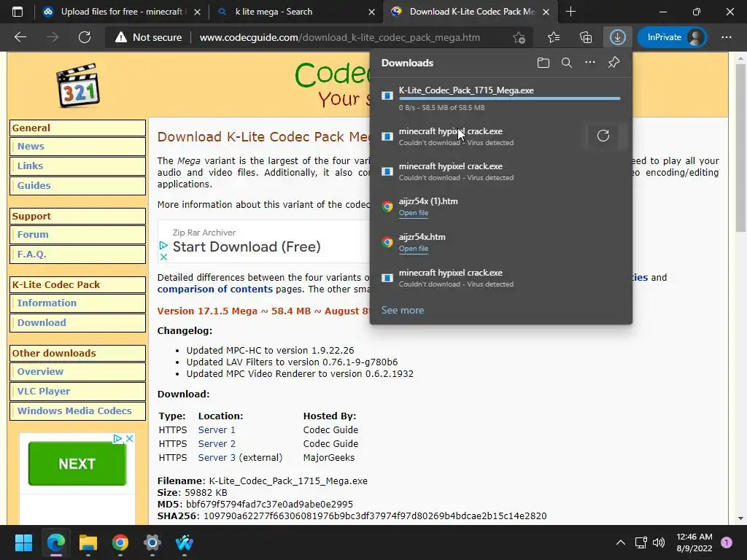Viewport: 747px width, 560px height.
Task: Open the volume control in tray
Action: (x=659, y=542)
